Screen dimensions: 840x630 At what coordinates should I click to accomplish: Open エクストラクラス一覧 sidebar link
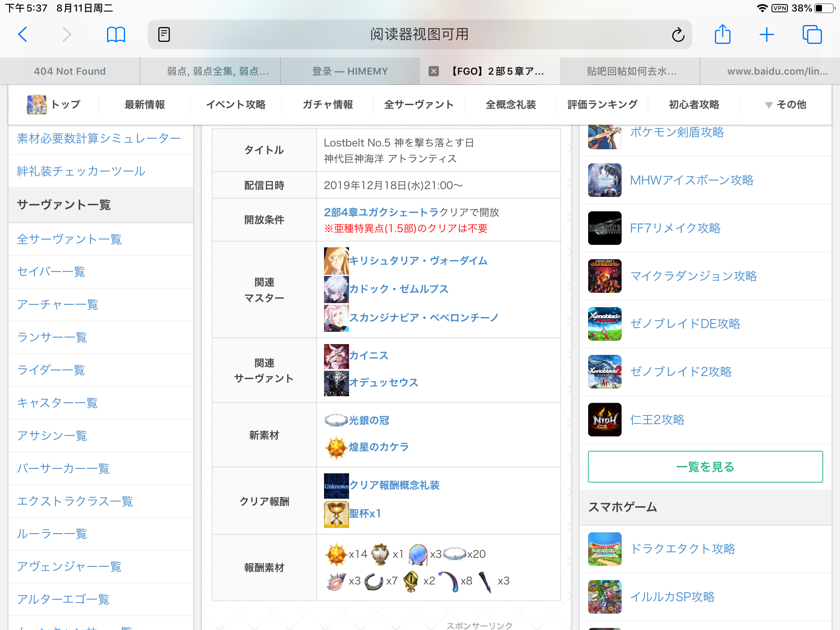tap(75, 501)
